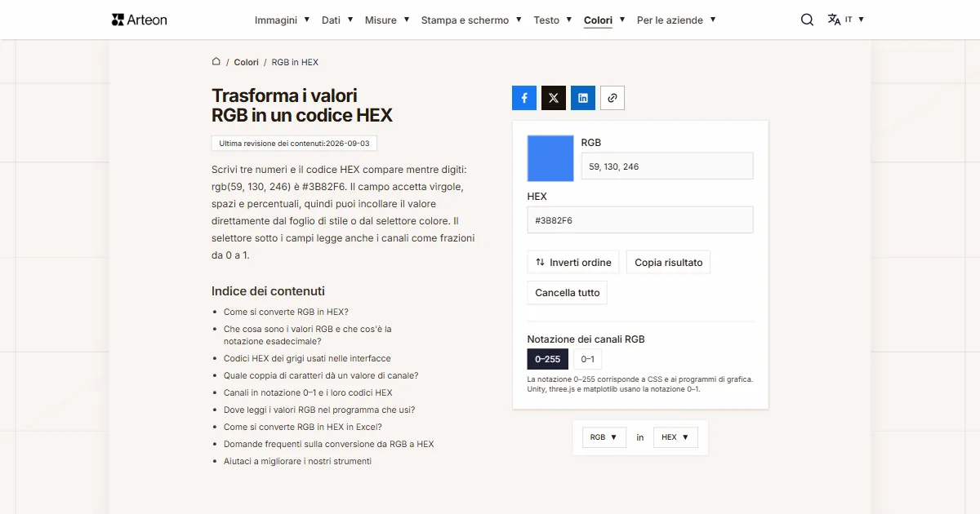Copy page link icon
Screen dimensions: 980x514
tap(612, 98)
